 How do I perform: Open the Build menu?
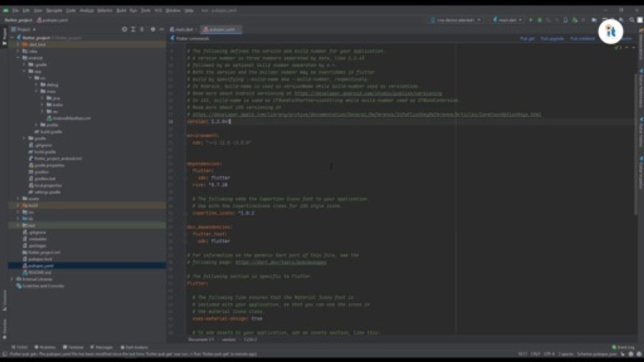121,10
